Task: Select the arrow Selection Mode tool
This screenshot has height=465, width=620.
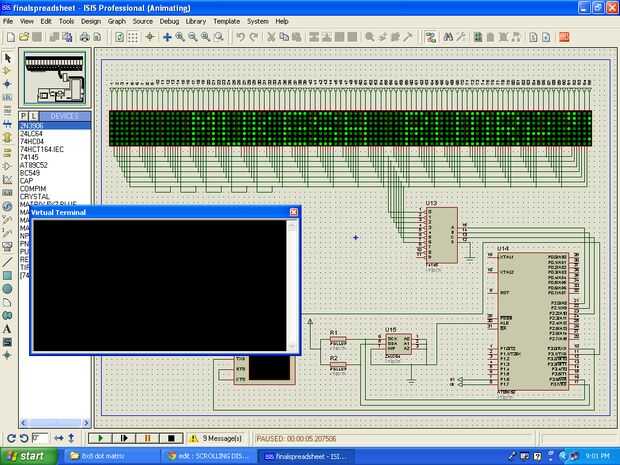Action: [8, 58]
